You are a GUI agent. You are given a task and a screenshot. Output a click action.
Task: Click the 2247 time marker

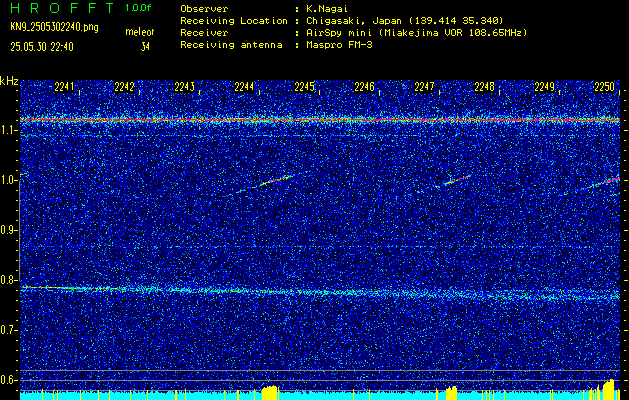[424, 87]
